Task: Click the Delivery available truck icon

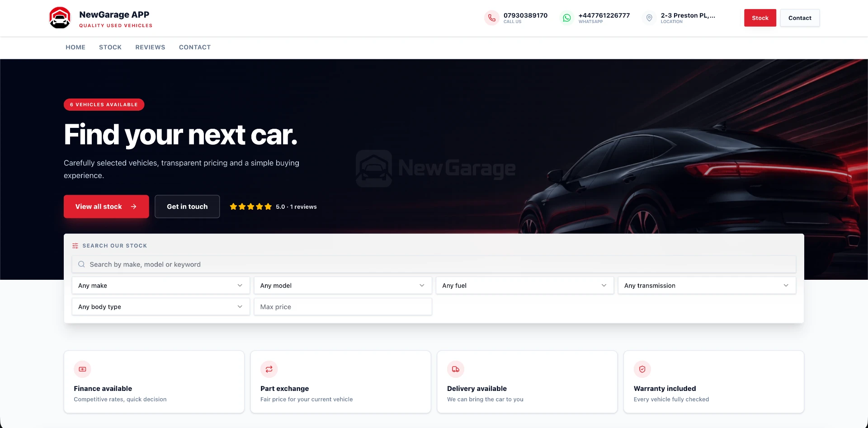Action: 456,369
